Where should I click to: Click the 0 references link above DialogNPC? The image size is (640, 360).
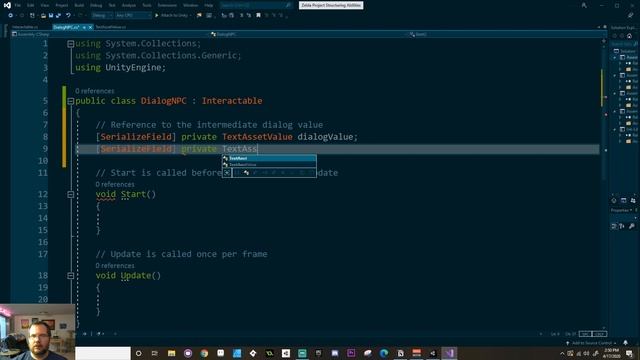95,91
